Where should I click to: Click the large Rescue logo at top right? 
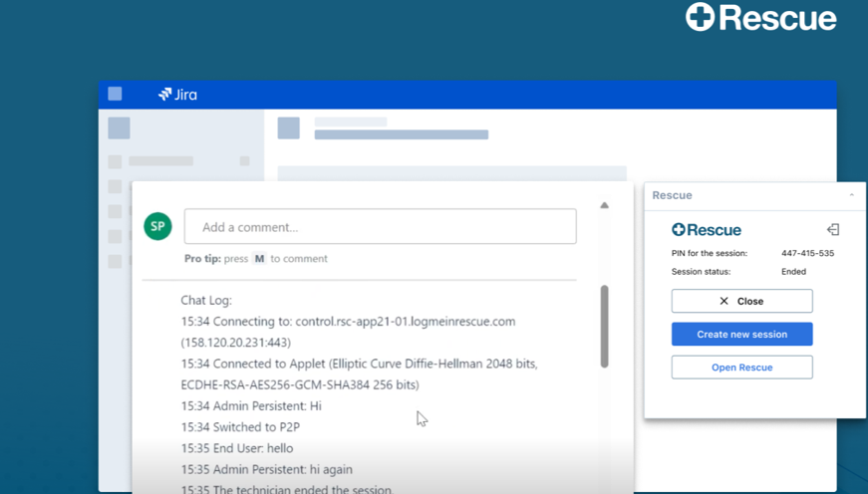[761, 17]
